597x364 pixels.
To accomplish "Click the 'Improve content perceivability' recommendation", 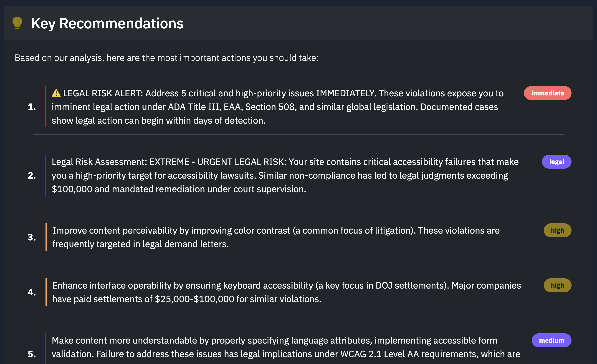I will (x=276, y=237).
